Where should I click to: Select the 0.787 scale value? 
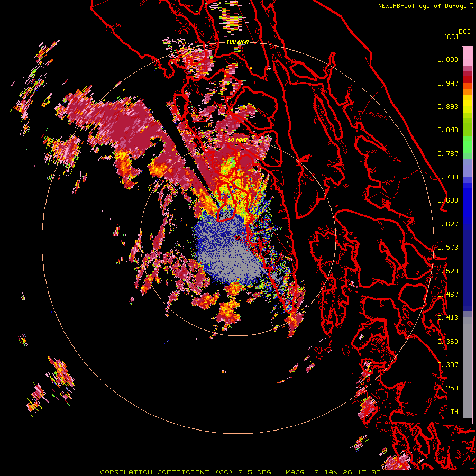coord(448,153)
